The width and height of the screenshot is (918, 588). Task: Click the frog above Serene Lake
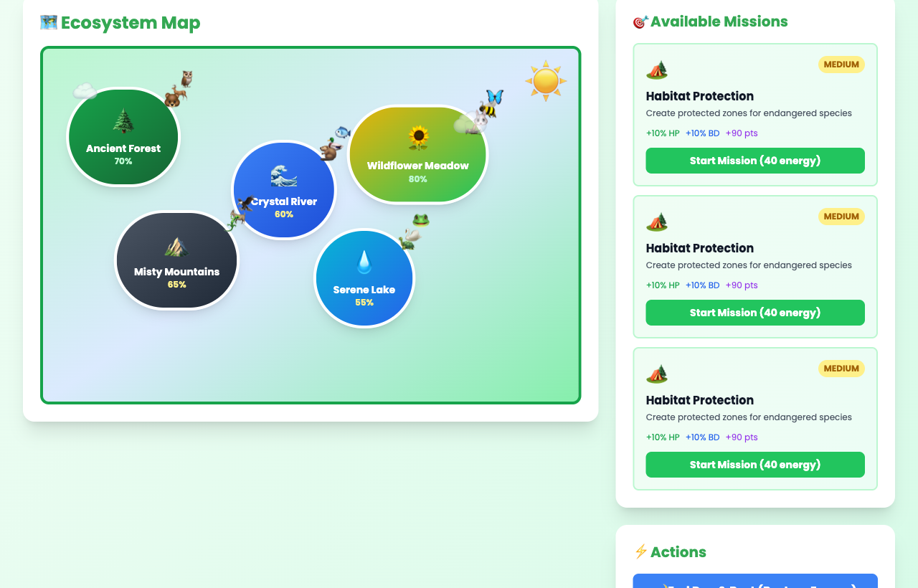(x=421, y=220)
